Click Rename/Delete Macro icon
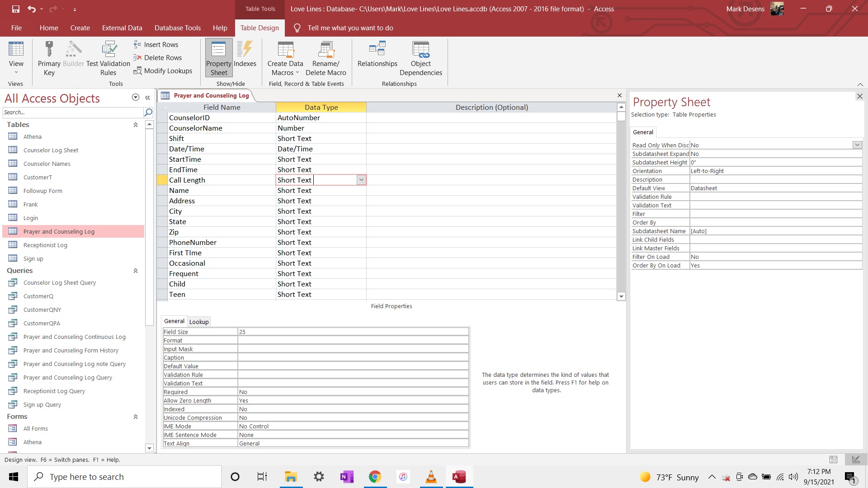The height and width of the screenshot is (488, 868). pyautogui.click(x=325, y=50)
